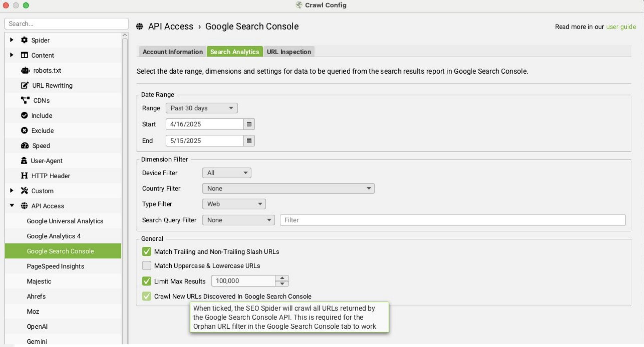Open the Search Query Filter dropdown

238,220
